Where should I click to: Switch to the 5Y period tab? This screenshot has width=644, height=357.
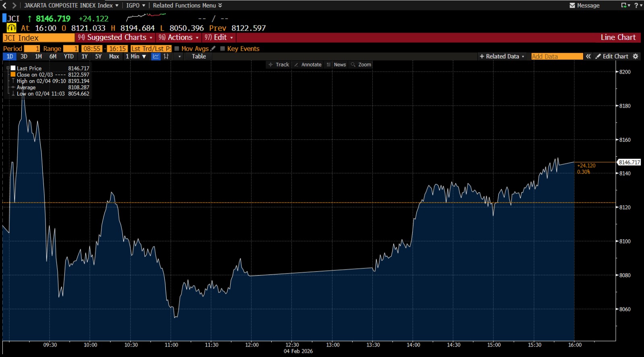[98, 56]
